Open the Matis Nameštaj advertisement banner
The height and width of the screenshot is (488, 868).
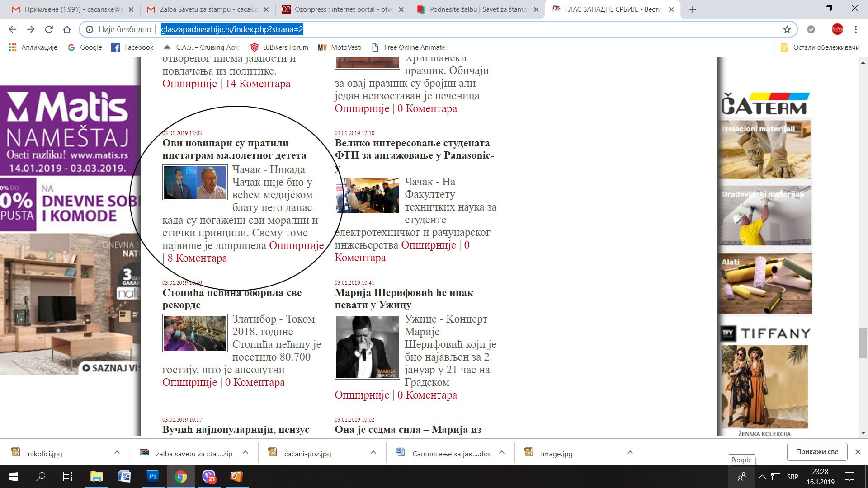[x=70, y=230]
